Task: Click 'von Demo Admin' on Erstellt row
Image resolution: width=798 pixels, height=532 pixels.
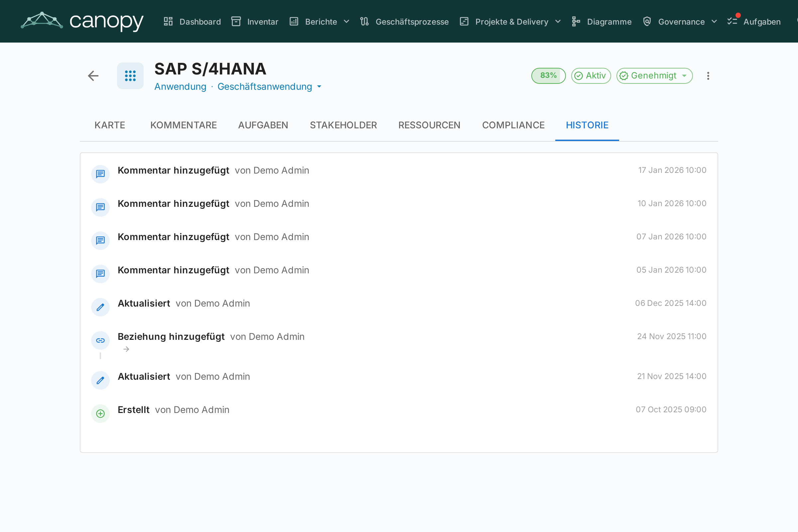Action: coord(192,410)
